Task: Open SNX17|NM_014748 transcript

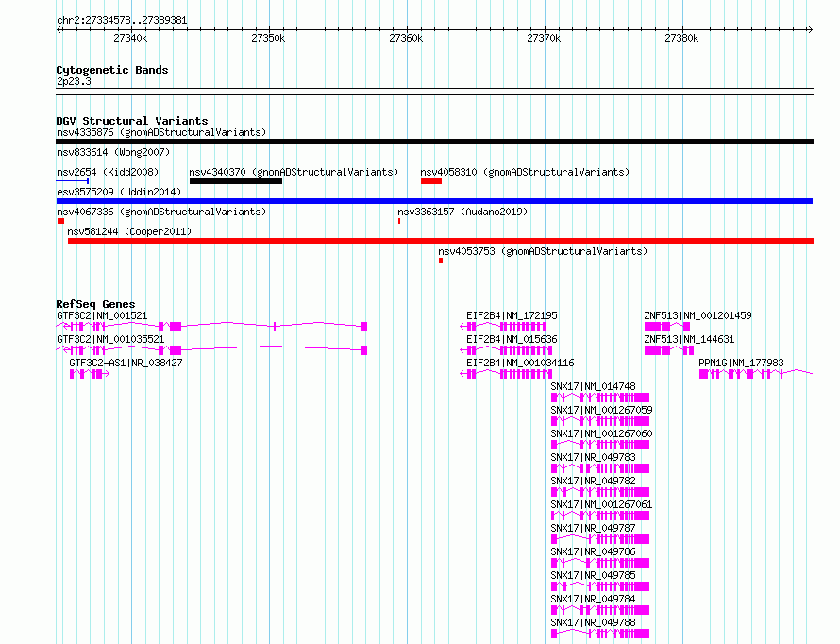Action: pyautogui.click(x=593, y=386)
